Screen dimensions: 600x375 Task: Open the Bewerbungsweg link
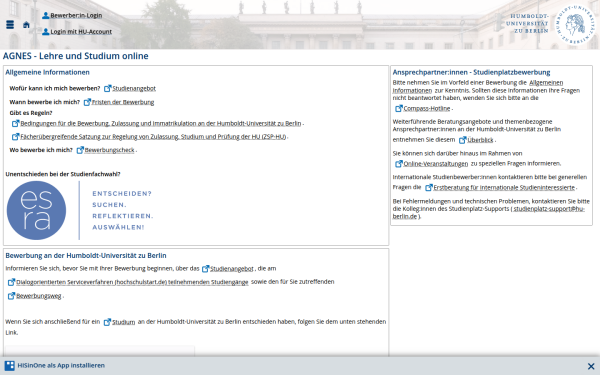coord(39,296)
